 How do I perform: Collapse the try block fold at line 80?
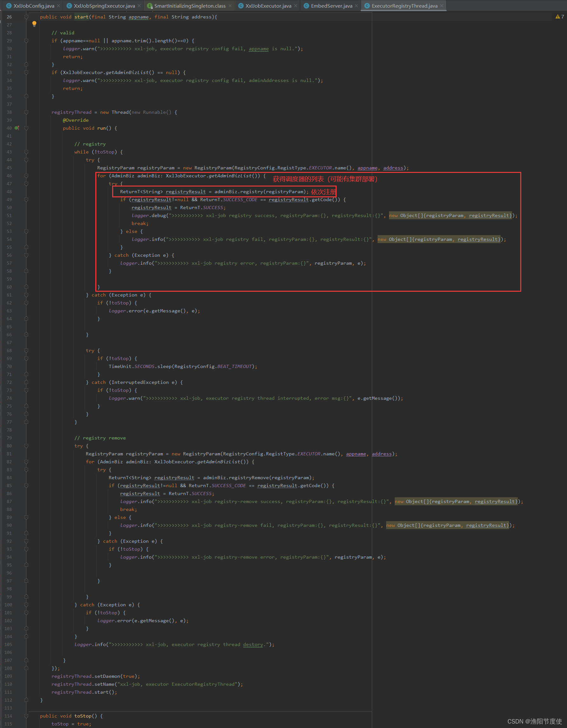(x=26, y=446)
